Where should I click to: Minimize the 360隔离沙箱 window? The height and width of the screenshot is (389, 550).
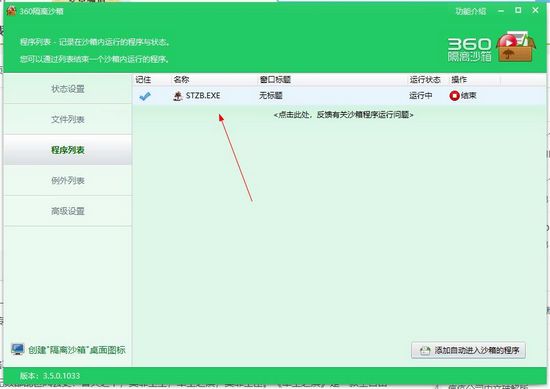pyautogui.click(x=501, y=11)
